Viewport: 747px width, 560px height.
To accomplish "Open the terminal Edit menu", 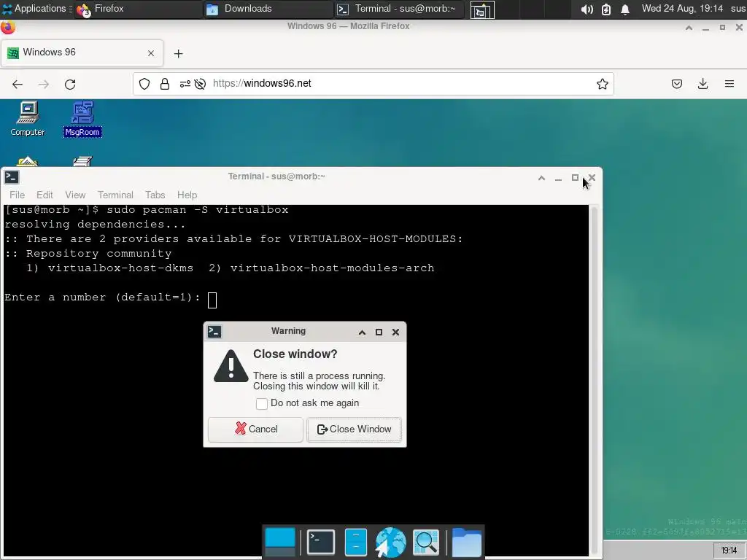I will pyautogui.click(x=44, y=195).
